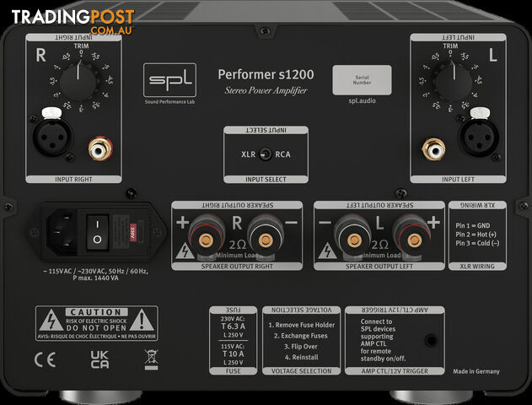Click the UKCA certification mark

[x=99, y=359]
